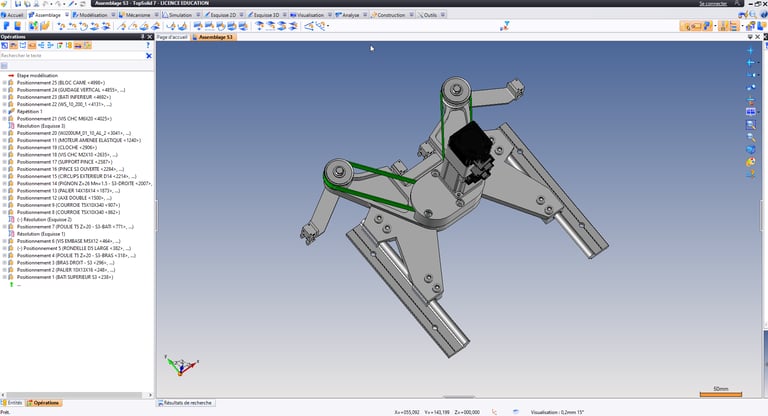Viewport: 768px width, 416px height.
Task: Expand Positionnement 24 (GUIDAGE VERTICAL) node
Action: coord(4,90)
